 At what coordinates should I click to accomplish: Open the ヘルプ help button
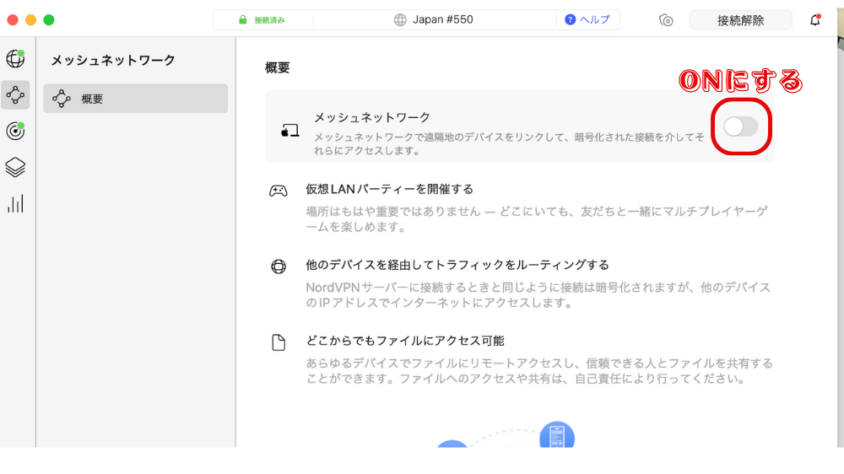pos(590,20)
